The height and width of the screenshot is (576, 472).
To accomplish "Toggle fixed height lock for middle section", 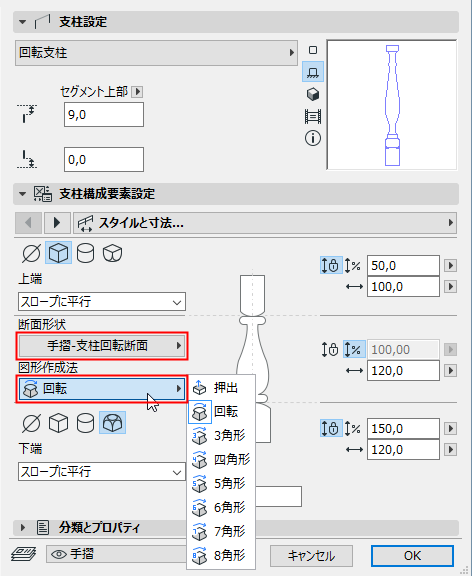I will click(330, 349).
